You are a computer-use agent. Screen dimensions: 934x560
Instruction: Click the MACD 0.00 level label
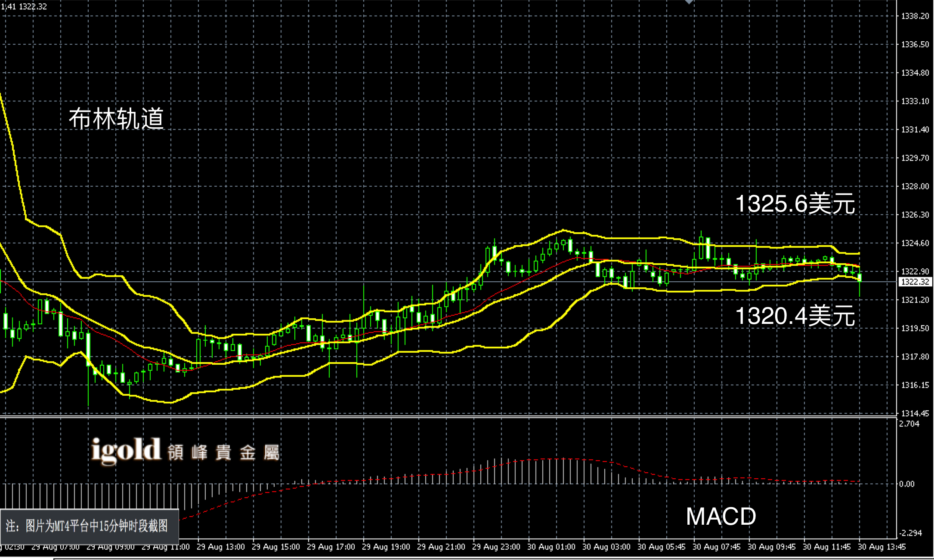[906, 484]
